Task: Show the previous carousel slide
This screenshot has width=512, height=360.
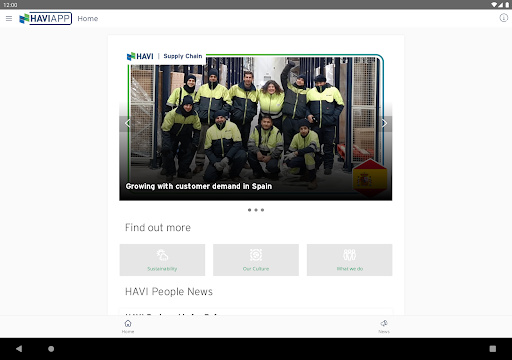Action: (x=127, y=123)
